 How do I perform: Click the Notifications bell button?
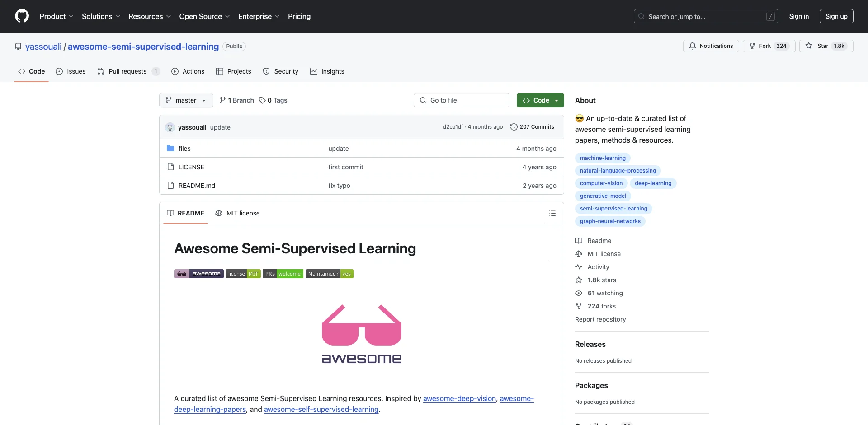click(x=711, y=46)
